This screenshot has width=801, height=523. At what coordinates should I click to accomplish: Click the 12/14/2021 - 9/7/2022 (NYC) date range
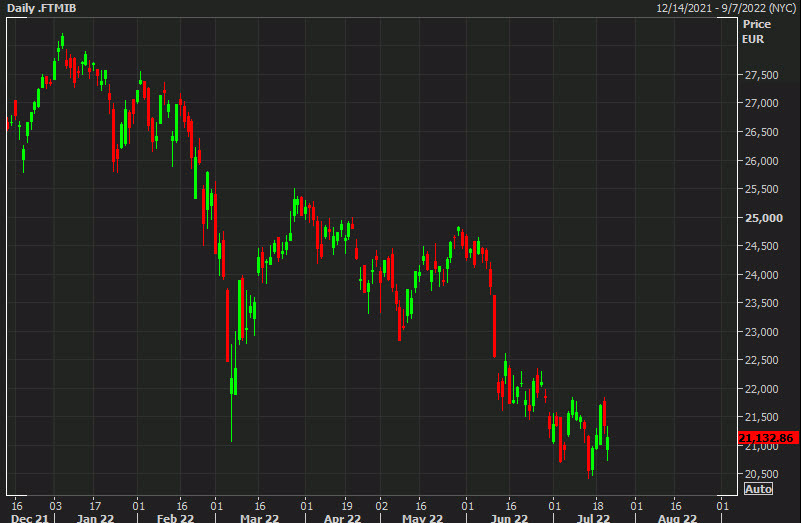(x=726, y=8)
